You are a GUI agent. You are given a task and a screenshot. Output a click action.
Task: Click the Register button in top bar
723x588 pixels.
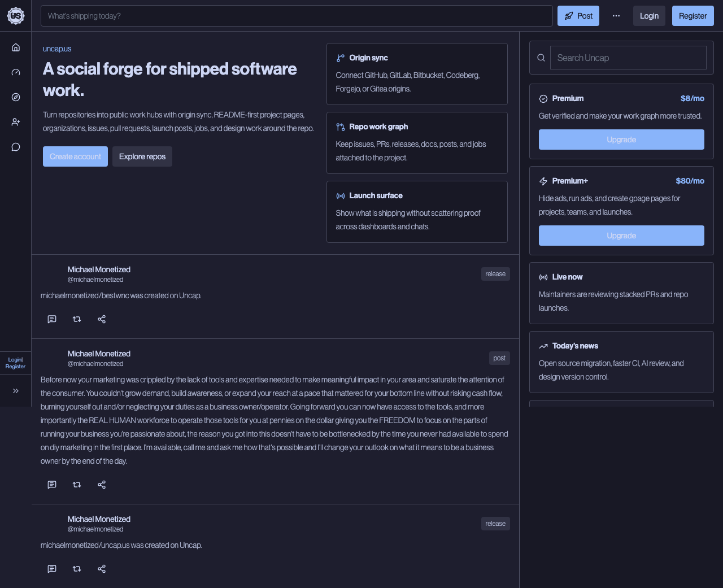click(693, 16)
